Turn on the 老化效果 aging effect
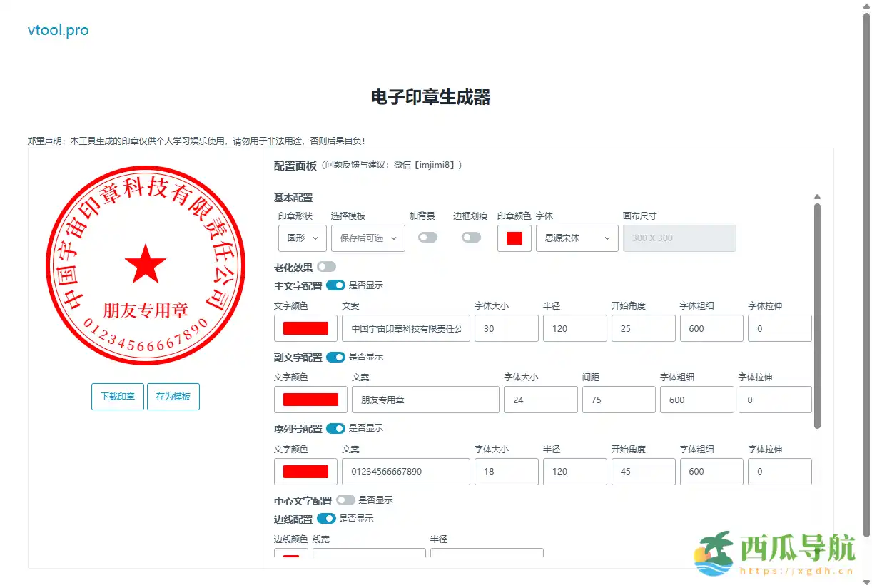 [x=326, y=266]
